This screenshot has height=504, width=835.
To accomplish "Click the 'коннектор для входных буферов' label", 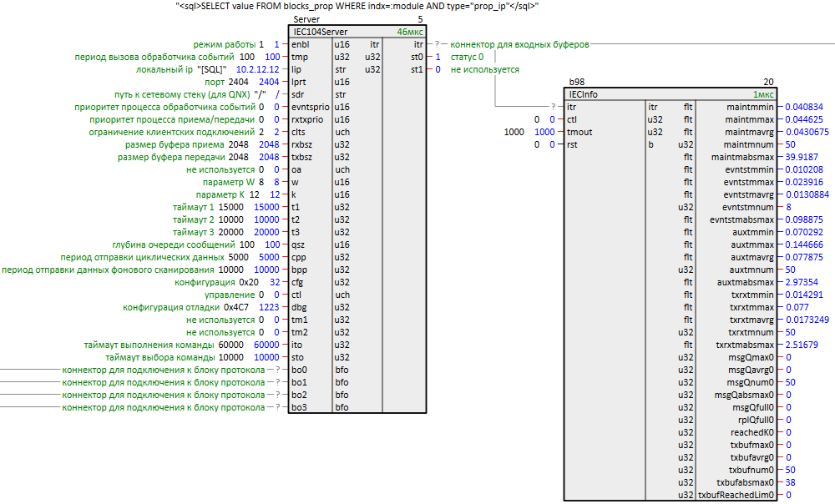I will point(519,44).
